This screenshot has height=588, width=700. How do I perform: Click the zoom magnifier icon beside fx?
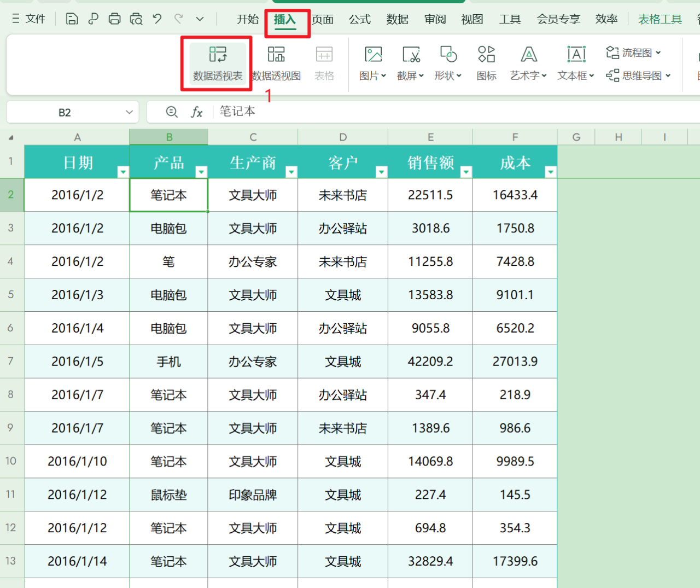[172, 112]
